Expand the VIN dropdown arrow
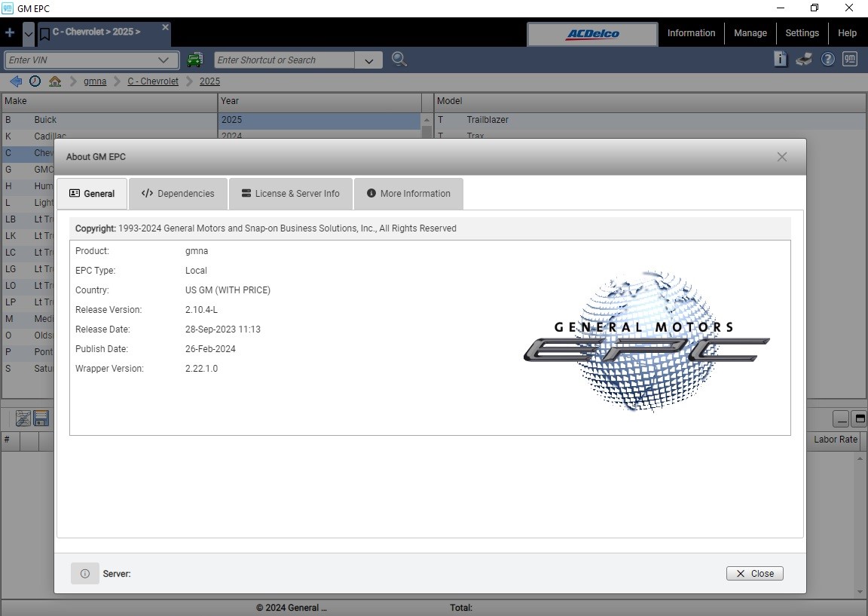Image resolution: width=868 pixels, height=616 pixels. pos(164,60)
